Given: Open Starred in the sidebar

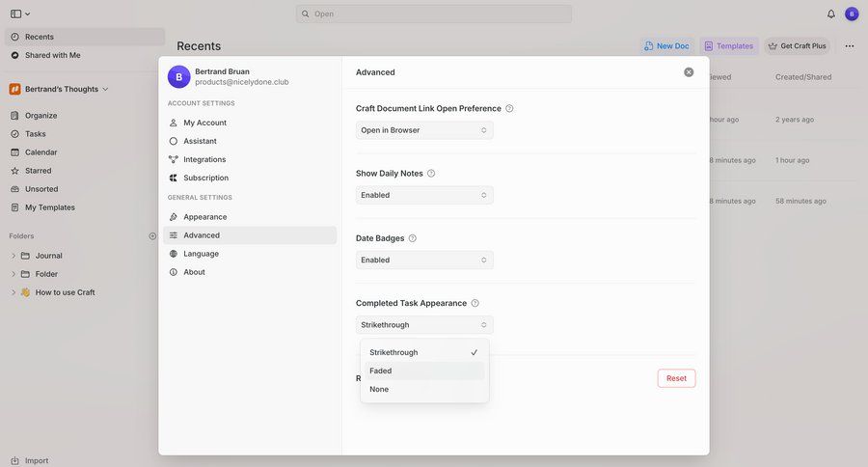Looking at the screenshot, I should click(85, 171).
